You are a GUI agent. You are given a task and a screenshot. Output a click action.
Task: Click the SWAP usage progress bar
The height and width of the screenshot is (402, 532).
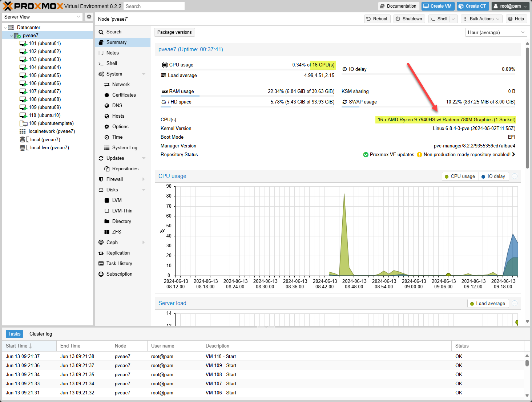(x=428, y=107)
